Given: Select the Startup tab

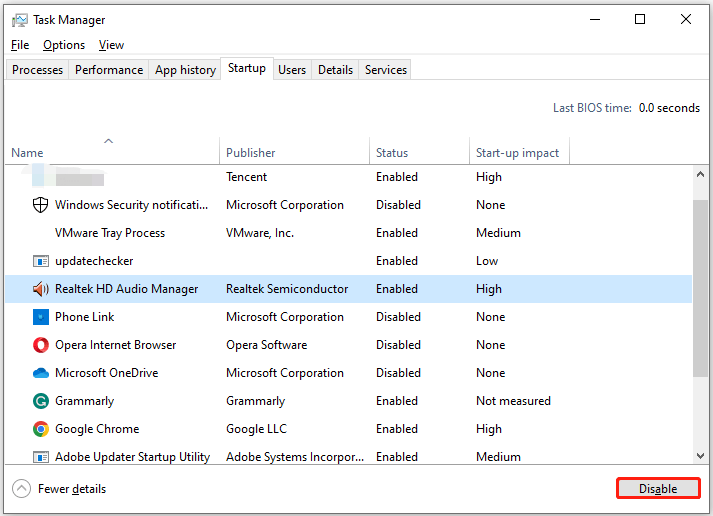Looking at the screenshot, I should coord(247,69).
